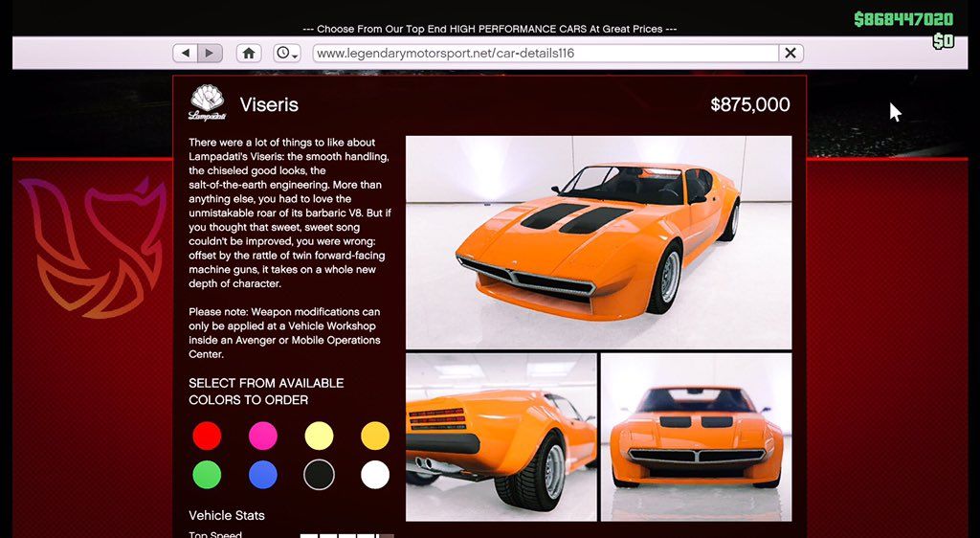Select the blue color swatch

(x=263, y=475)
